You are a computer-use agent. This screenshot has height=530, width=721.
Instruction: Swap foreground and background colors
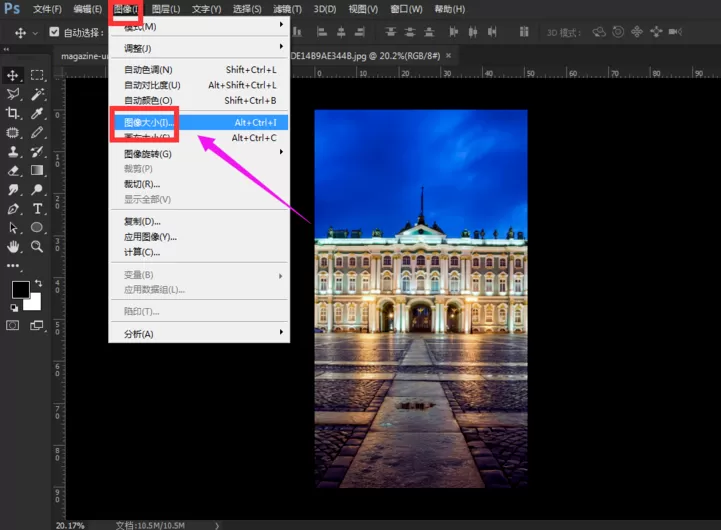point(39,284)
